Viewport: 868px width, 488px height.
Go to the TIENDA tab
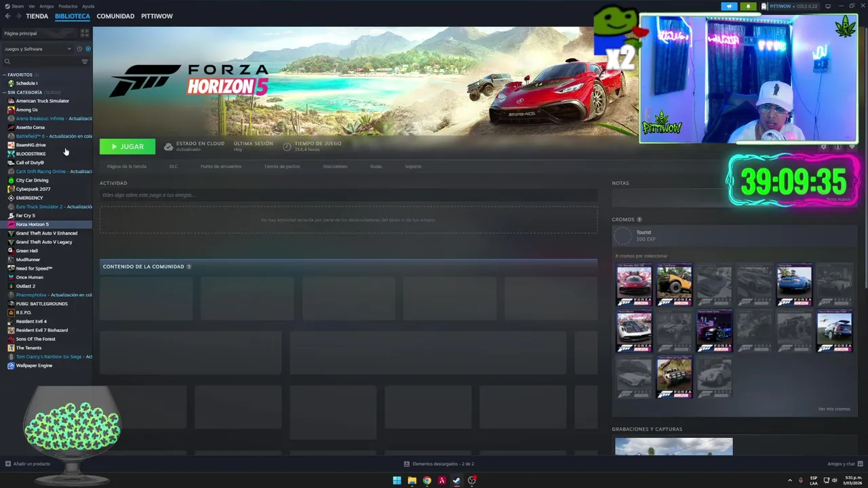pos(37,16)
